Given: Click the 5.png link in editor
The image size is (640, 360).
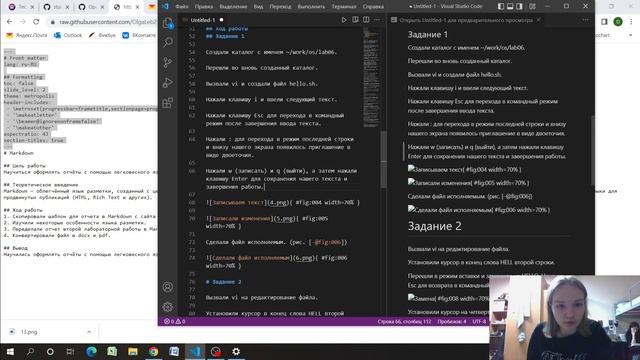Looking at the screenshot, I should pyautogui.click(x=285, y=218).
